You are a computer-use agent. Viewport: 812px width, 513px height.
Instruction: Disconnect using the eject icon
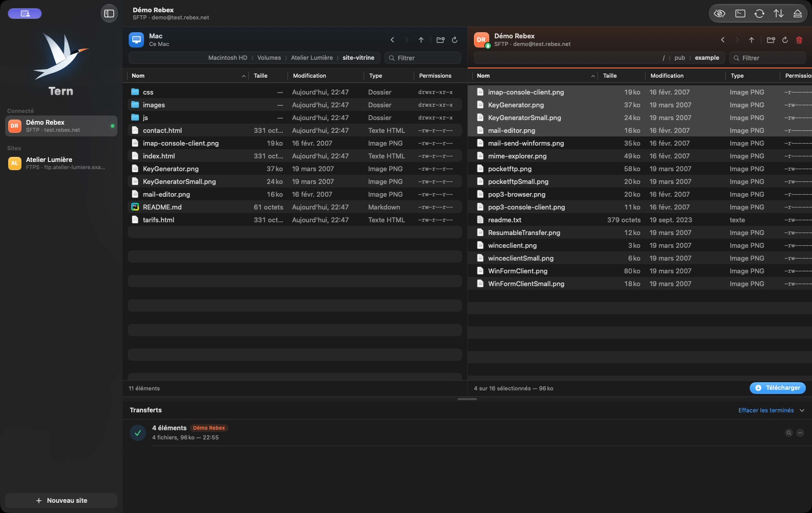tap(798, 14)
